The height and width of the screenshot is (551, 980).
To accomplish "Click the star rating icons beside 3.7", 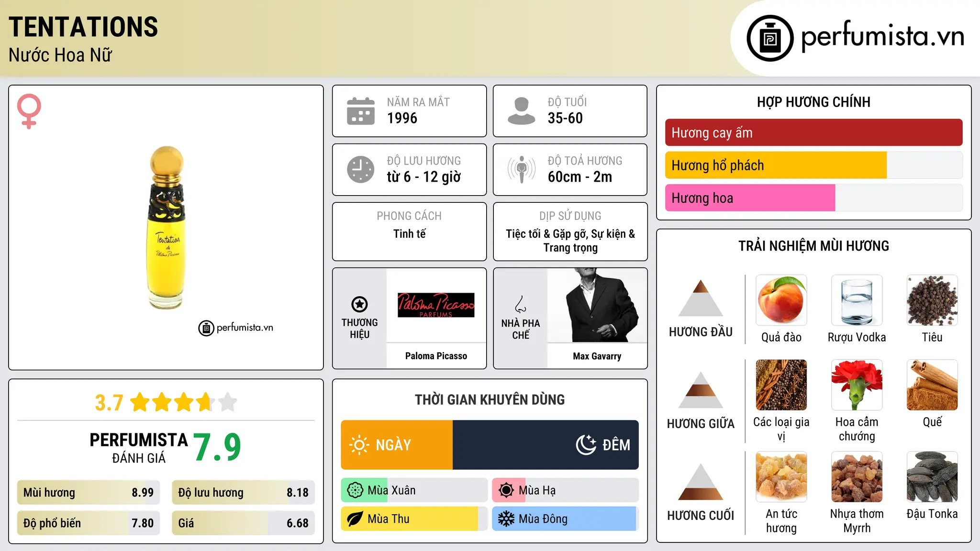I will pos(184,402).
